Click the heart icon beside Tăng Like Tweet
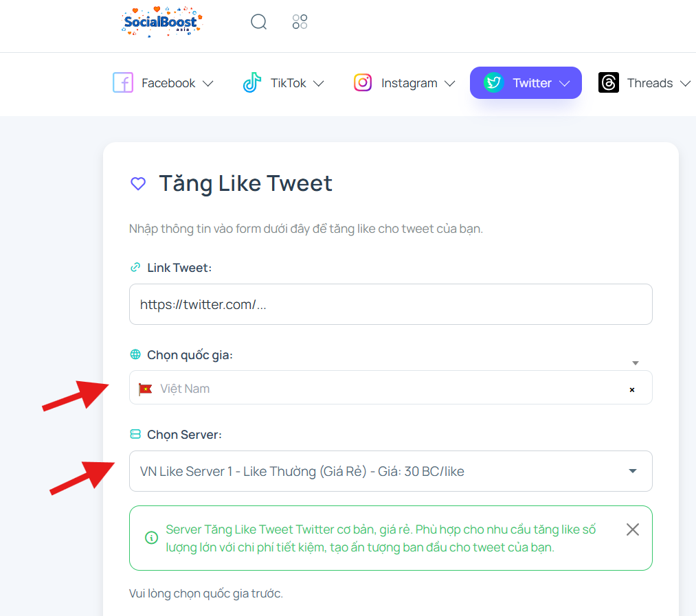696x616 pixels. coord(138,183)
